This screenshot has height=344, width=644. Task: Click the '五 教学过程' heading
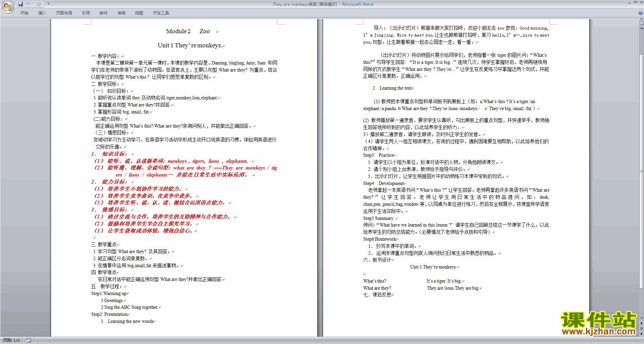[106, 286]
